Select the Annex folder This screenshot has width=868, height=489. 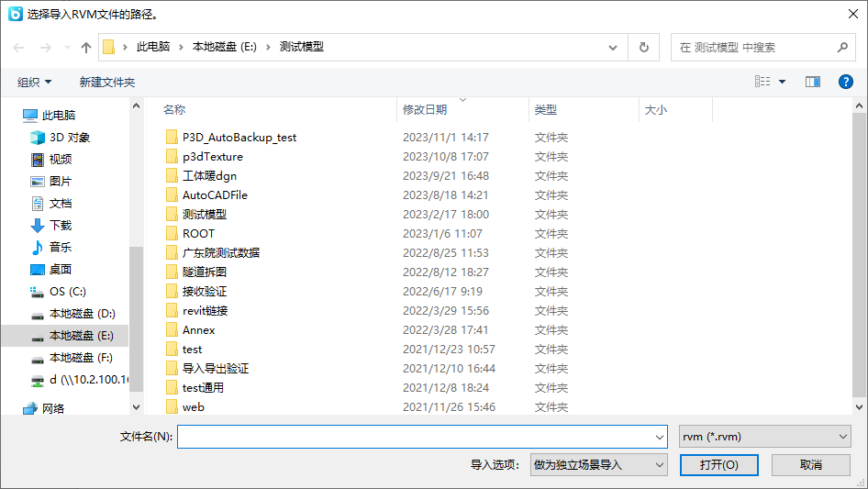[x=198, y=330]
